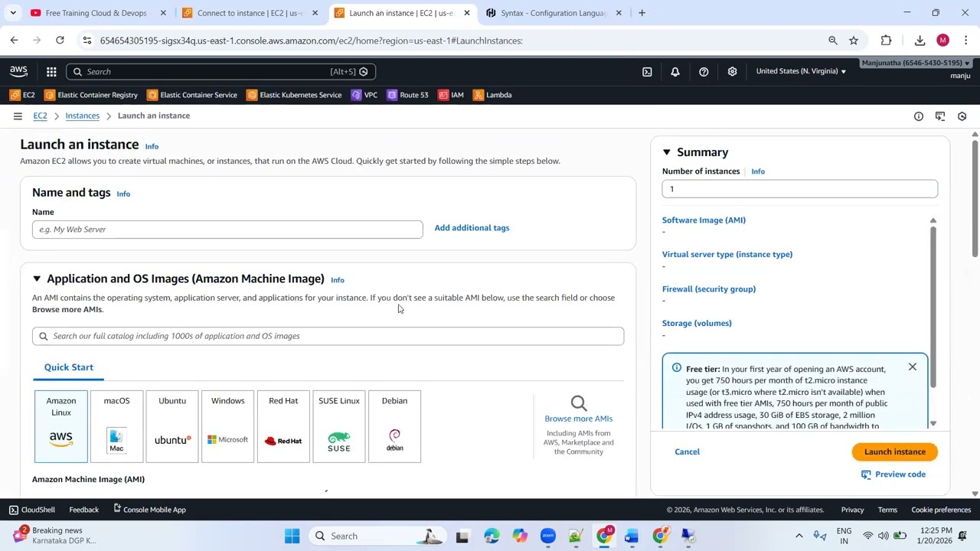Open the help question mark menu
This screenshot has height=551, width=980.
704,71
